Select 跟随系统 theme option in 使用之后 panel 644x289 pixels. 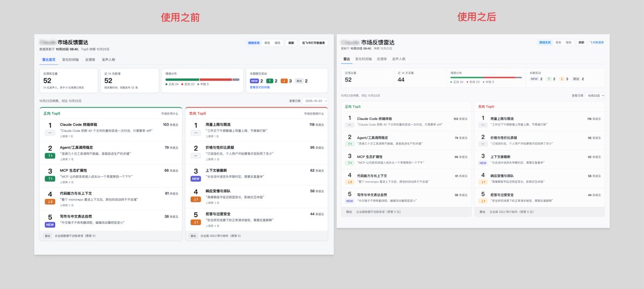pos(545,42)
